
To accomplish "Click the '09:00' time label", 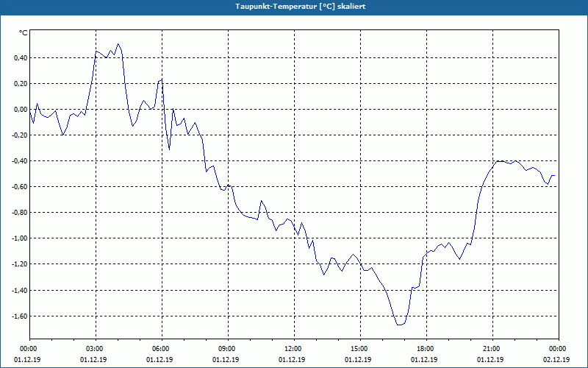I will click(x=228, y=349).
